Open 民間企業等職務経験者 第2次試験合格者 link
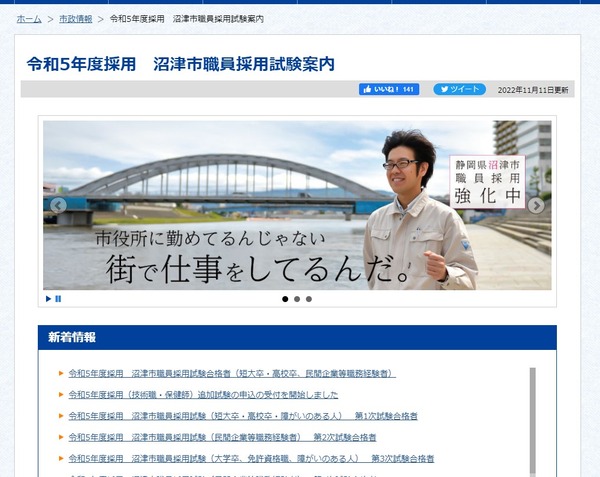The image size is (600, 477). 222,437
